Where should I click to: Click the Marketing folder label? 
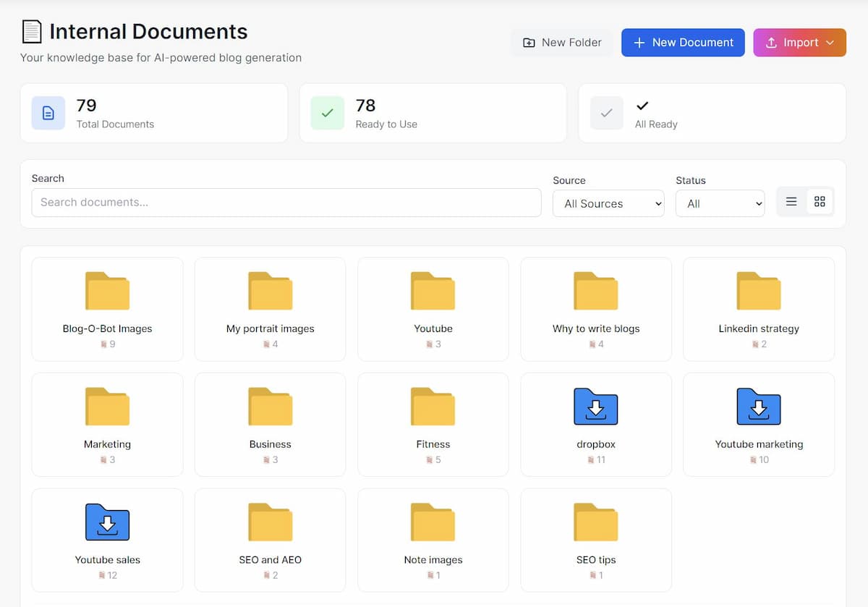point(107,444)
